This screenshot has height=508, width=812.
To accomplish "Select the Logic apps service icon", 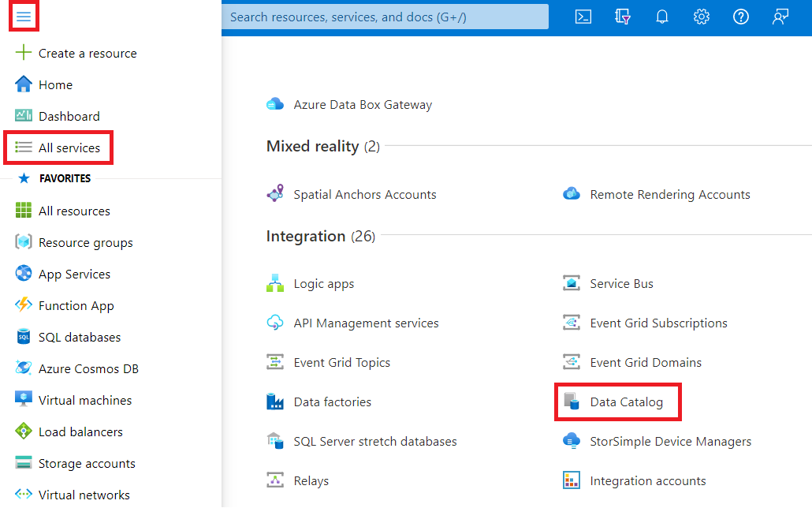I will tap(274, 282).
